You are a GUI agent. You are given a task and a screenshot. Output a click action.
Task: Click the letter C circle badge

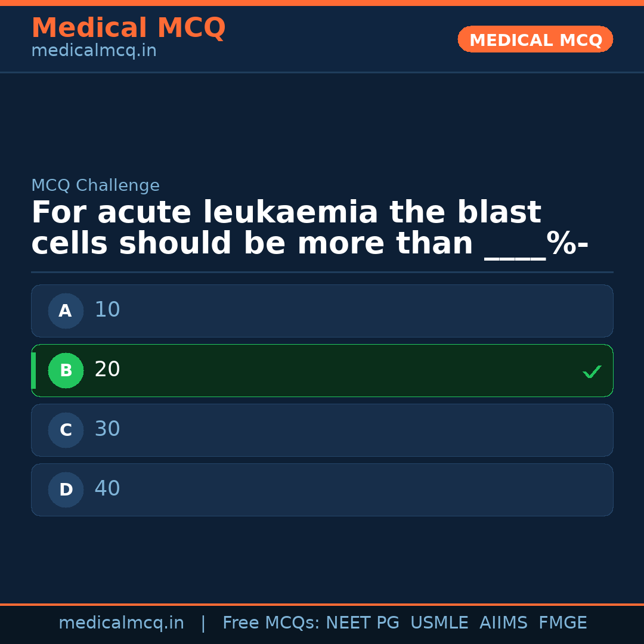pyautogui.click(x=66, y=430)
